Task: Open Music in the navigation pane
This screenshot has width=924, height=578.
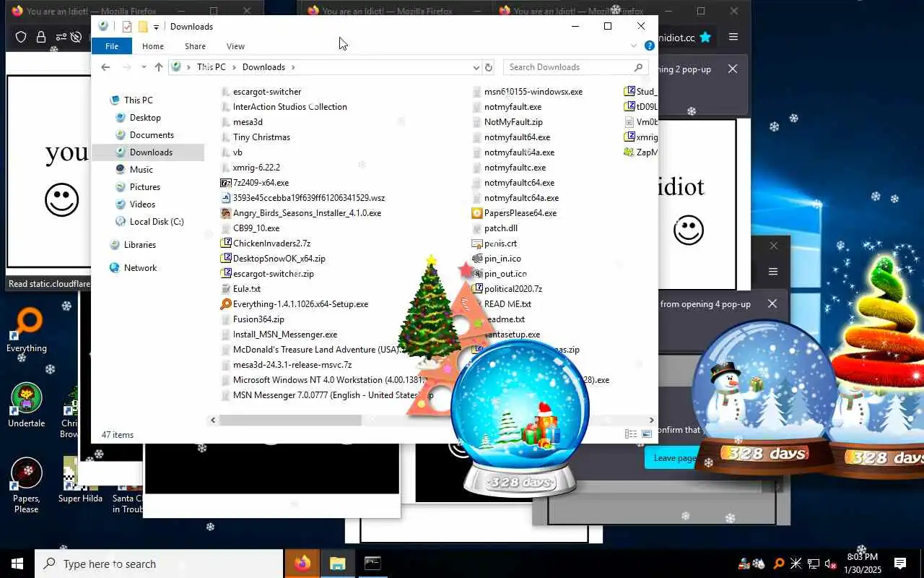Action: pos(141,170)
